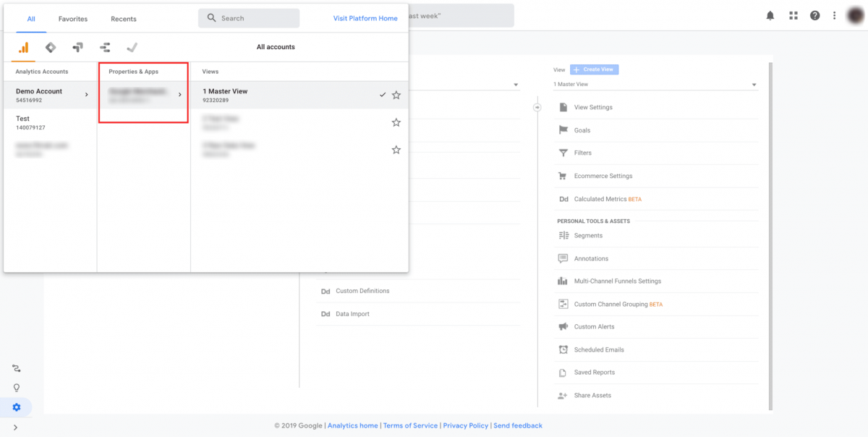Click the top analytics search bar
This screenshot has width=868, height=437.
461,16
